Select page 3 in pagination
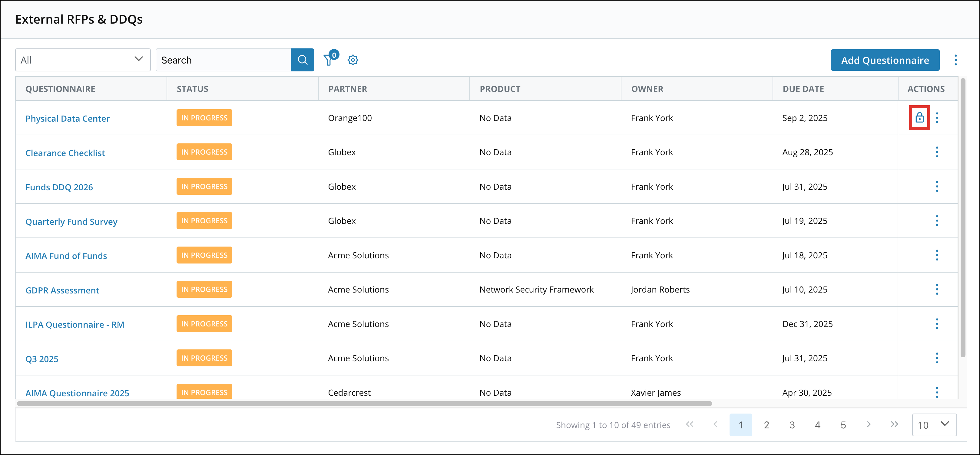This screenshot has height=455, width=980. coord(792,424)
